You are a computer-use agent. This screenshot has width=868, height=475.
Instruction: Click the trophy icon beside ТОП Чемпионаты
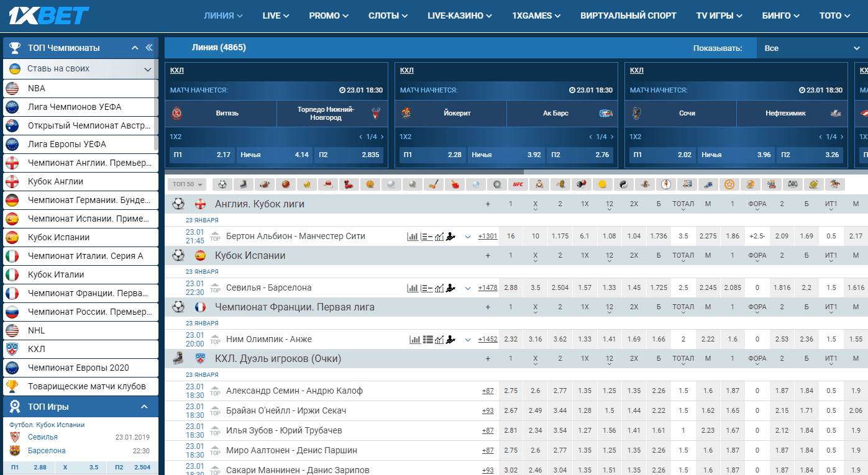14,48
